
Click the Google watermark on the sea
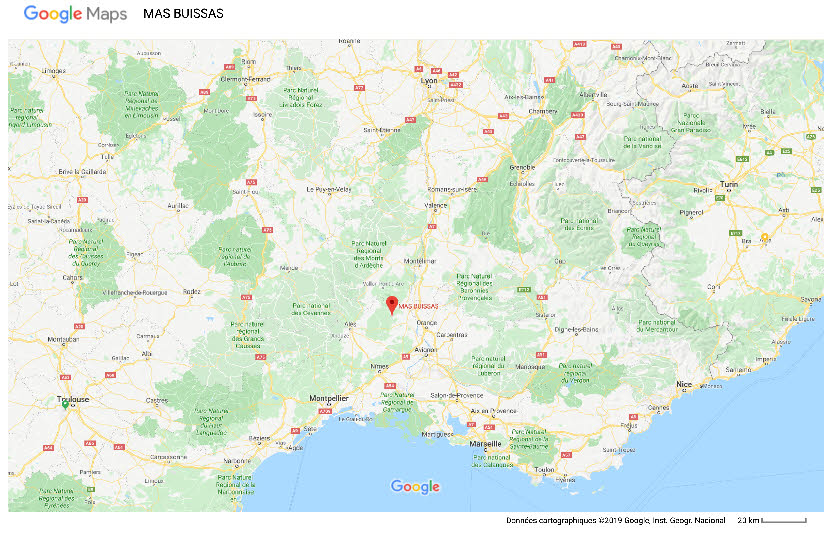(415, 487)
